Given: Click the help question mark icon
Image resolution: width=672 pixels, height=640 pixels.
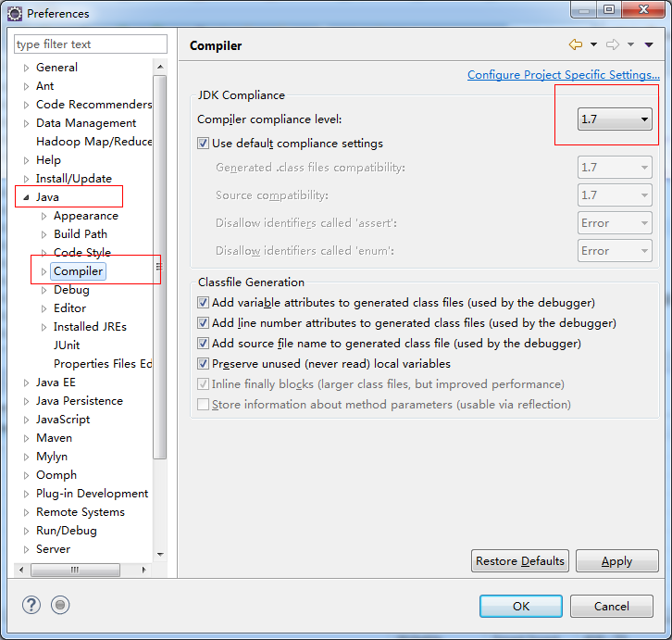Looking at the screenshot, I should click(31, 605).
